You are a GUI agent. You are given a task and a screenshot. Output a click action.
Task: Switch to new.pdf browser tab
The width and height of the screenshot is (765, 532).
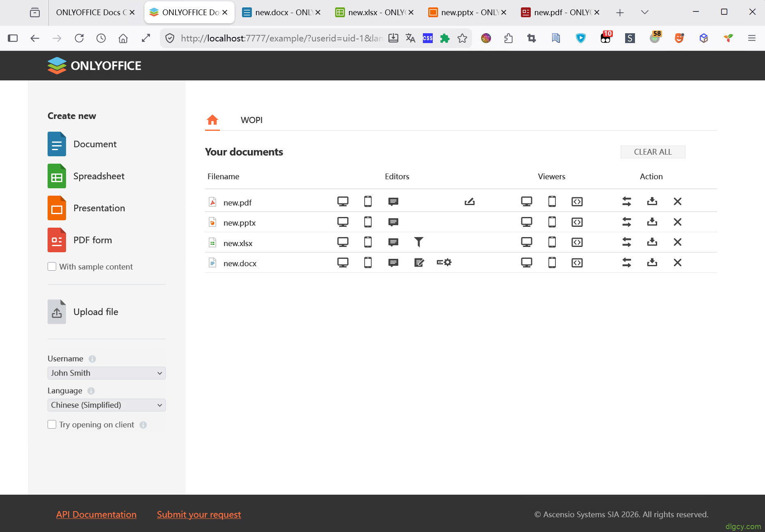click(561, 12)
